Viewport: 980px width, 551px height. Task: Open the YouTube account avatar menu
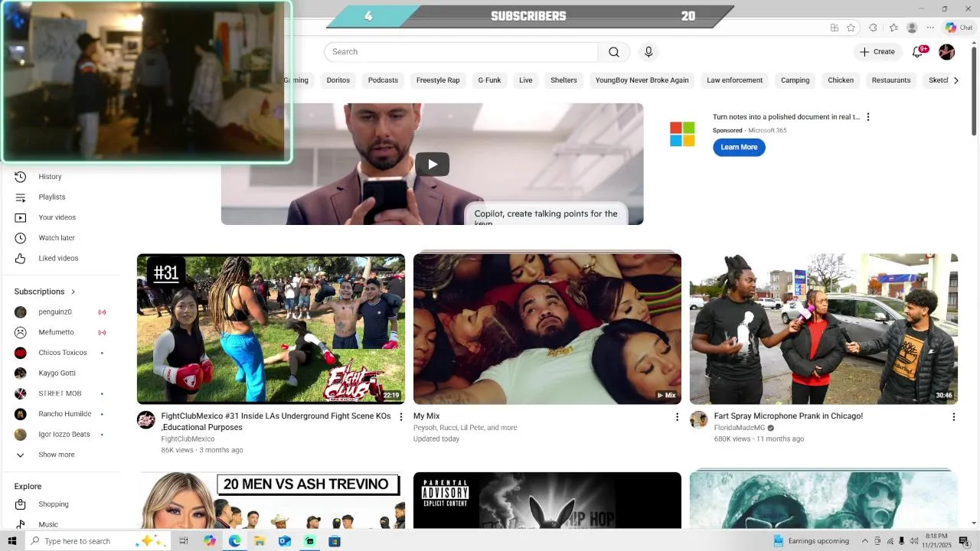point(947,52)
